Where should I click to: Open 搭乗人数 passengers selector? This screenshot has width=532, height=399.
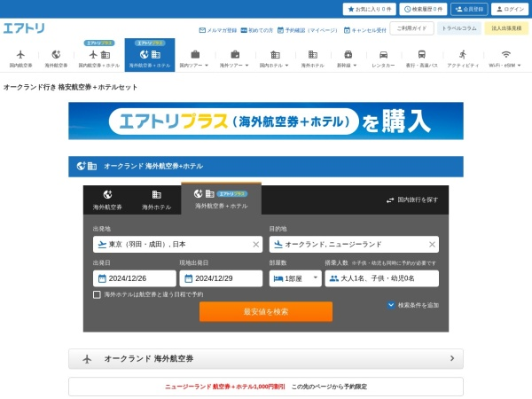coord(381,278)
